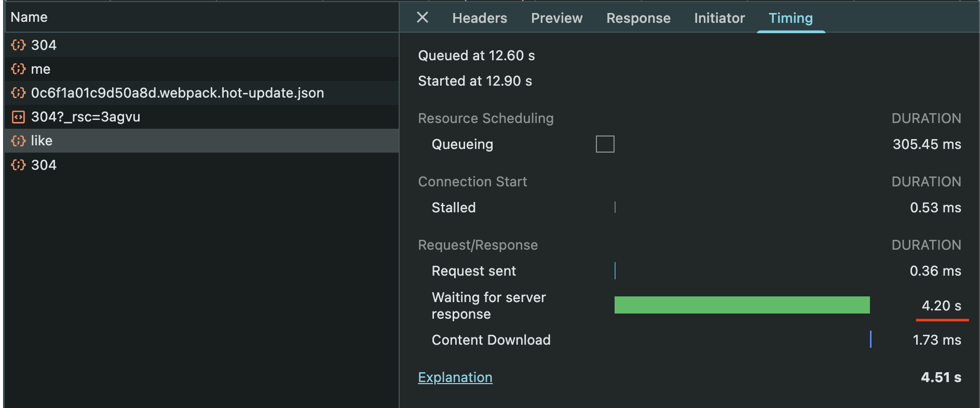This screenshot has height=408, width=980.
Task: Click the JSON icon beside 'me' request
Action: pyautogui.click(x=18, y=69)
